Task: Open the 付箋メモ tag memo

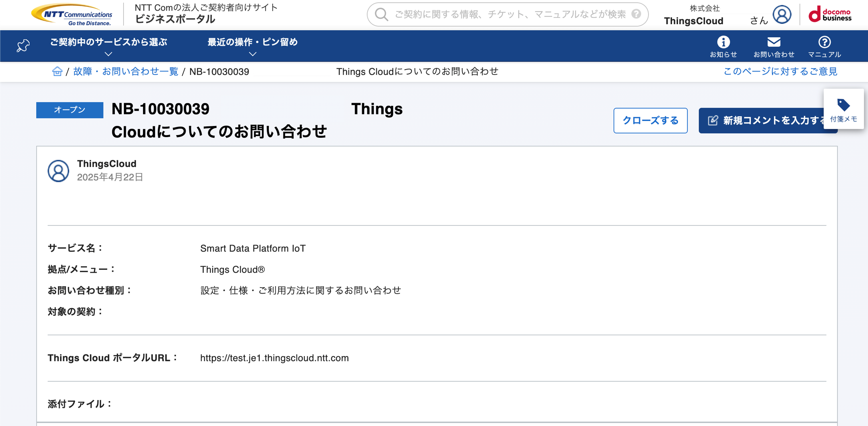Action: (x=844, y=109)
